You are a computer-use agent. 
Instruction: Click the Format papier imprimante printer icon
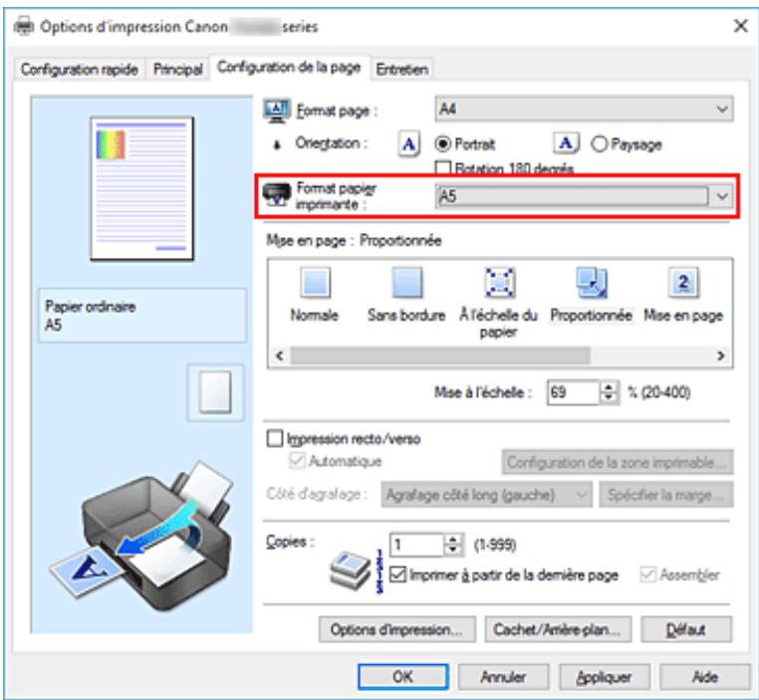click(276, 194)
